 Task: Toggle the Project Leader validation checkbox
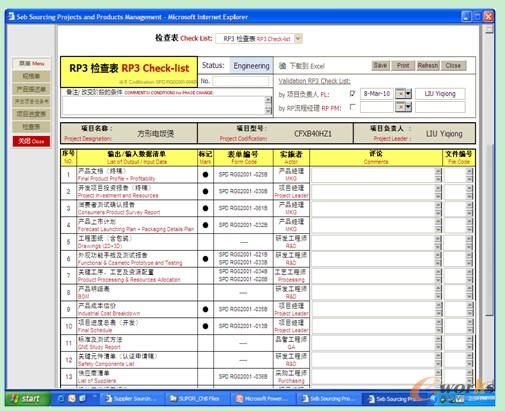click(x=352, y=94)
